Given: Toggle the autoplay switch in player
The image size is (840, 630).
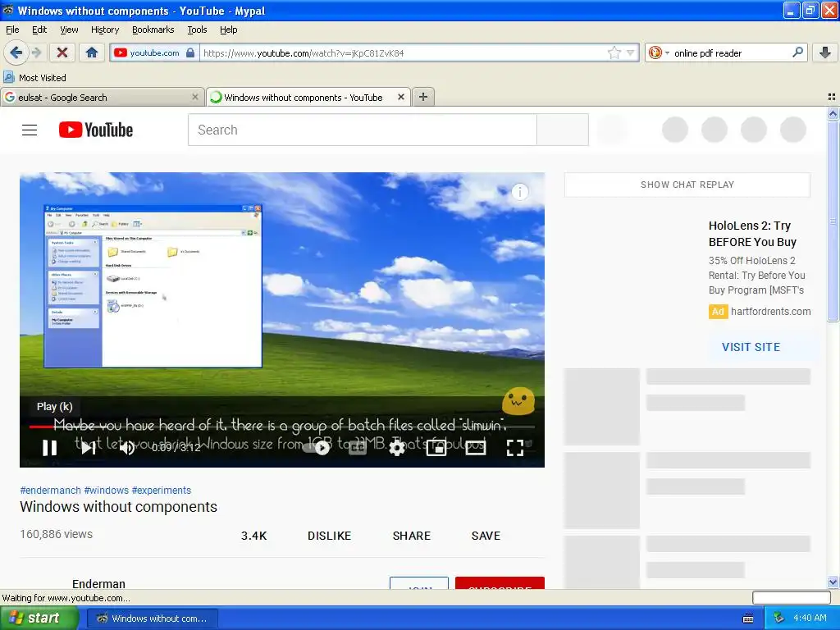Looking at the screenshot, I should 317,448.
